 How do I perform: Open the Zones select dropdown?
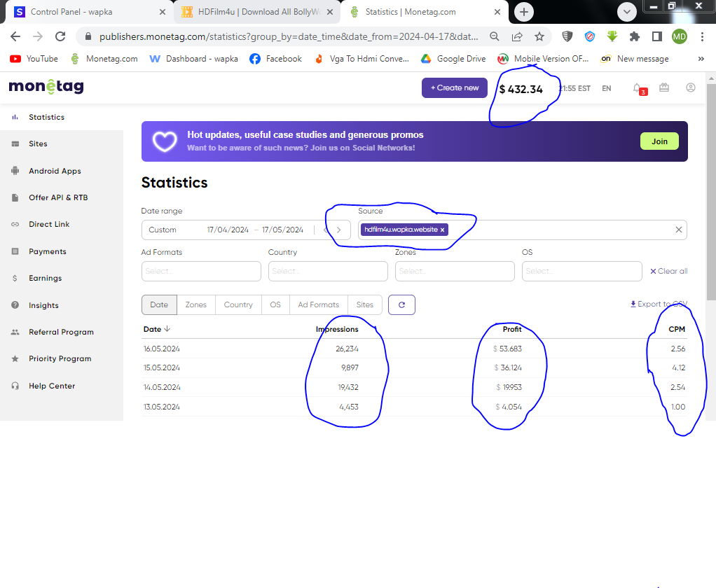pyautogui.click(x=455, y=272)
